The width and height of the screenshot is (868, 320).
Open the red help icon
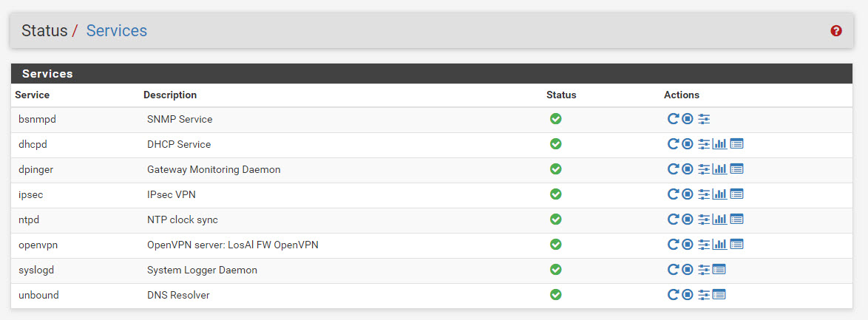pos(836,31)
